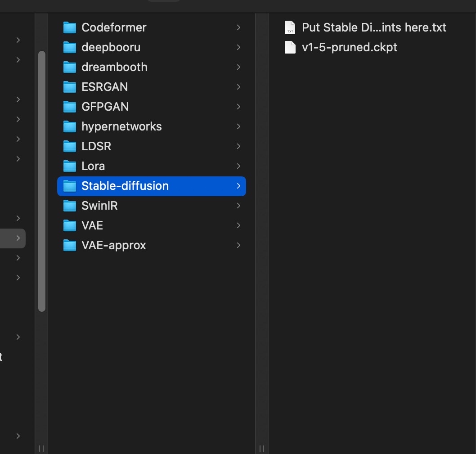Select the v1-5-pruned.ckpt file name
Screen dimensions: 476x454
[x=350, y=48]
